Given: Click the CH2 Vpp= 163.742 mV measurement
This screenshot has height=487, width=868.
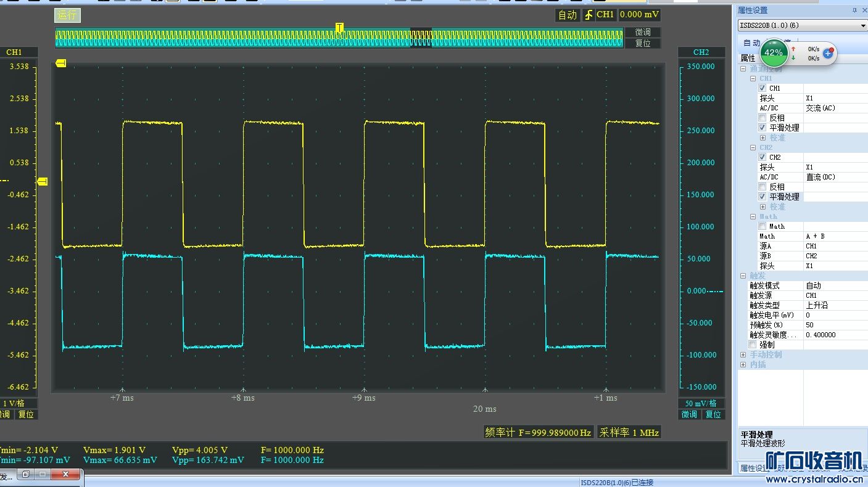Looking at the screenshot, I should coord(208,460).
